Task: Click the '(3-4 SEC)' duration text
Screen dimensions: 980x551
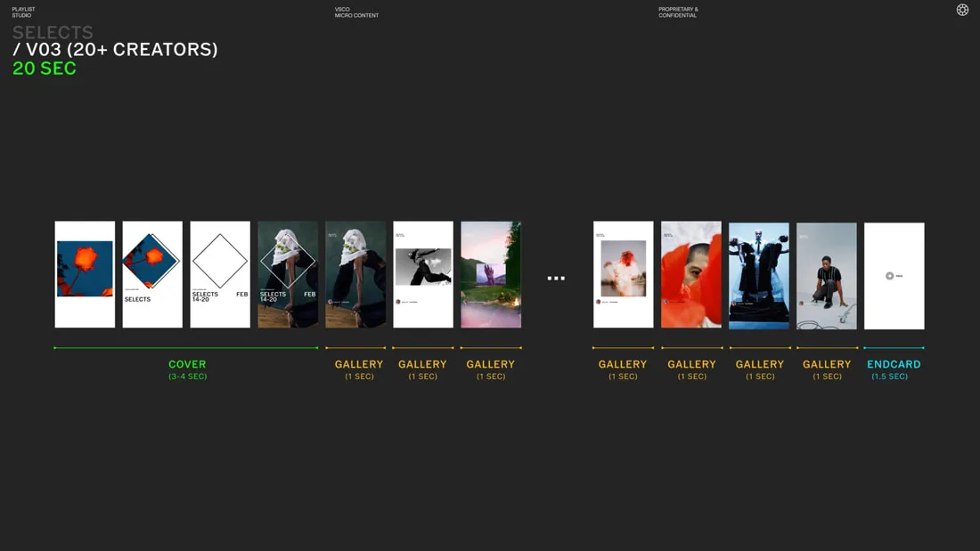Action: pos(187,376)
